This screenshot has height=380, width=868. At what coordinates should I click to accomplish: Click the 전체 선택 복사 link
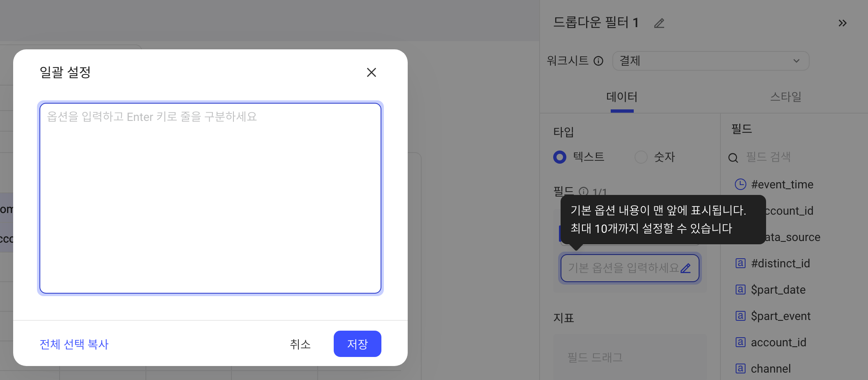[x=74, y=344]
